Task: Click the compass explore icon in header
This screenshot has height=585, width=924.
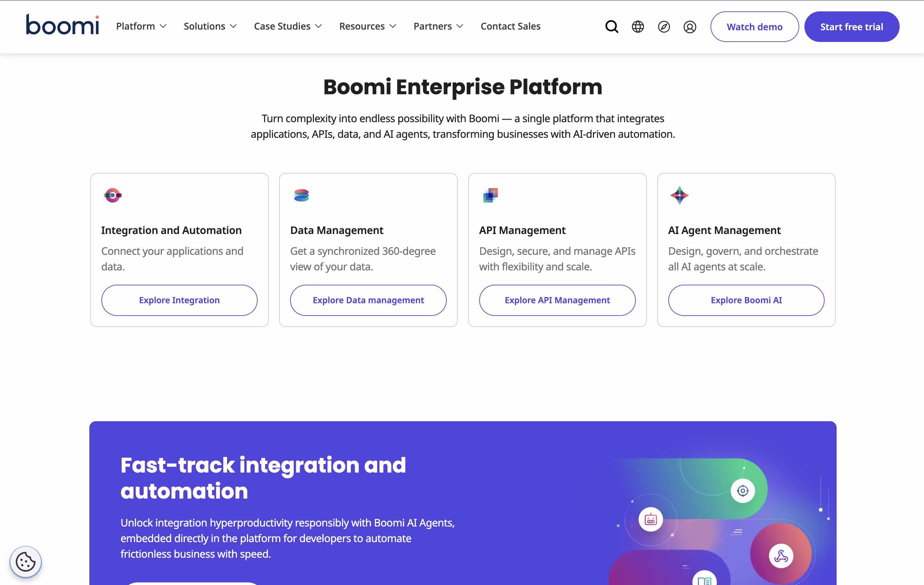Action: tap(664, 26)
